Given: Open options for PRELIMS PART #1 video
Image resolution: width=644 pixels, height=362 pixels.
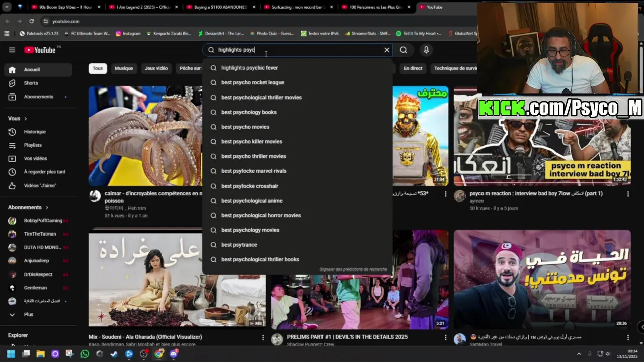Looking at the screenshot, I should tap(445, 337).
